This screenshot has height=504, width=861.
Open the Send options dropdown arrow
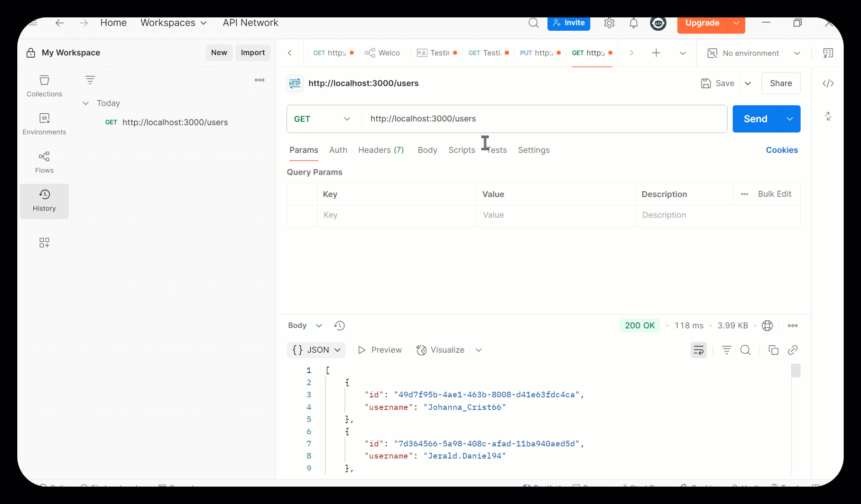[790, 119]
